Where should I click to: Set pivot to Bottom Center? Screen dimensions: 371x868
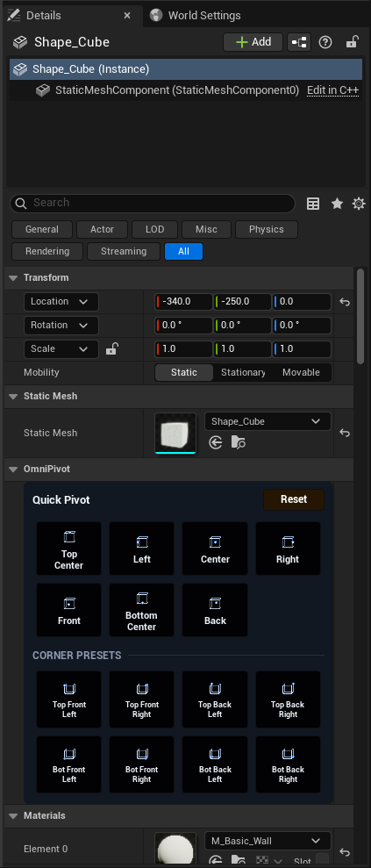(141, 610)
